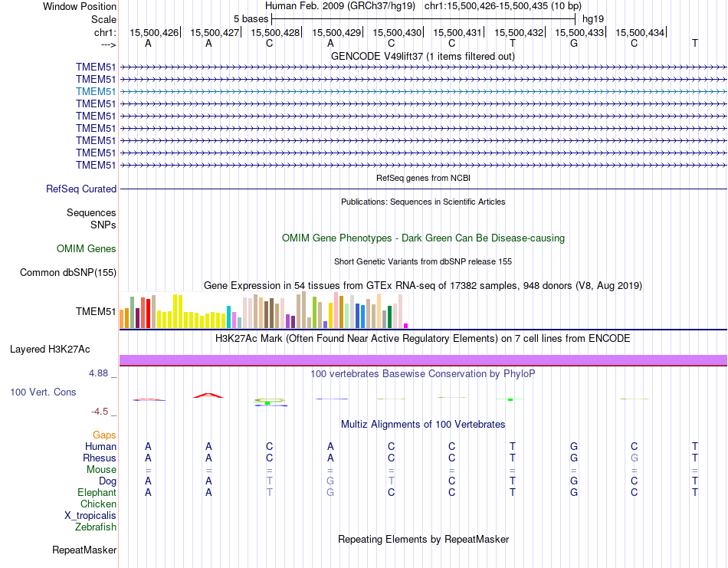Click the Short Genetic Variants from dbSNP title
This screenshot has height=568, width=728.
423,261
